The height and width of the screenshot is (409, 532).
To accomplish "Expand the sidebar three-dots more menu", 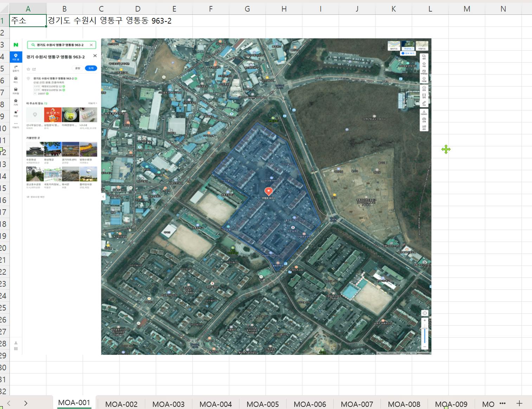I will tap(16, 124).
